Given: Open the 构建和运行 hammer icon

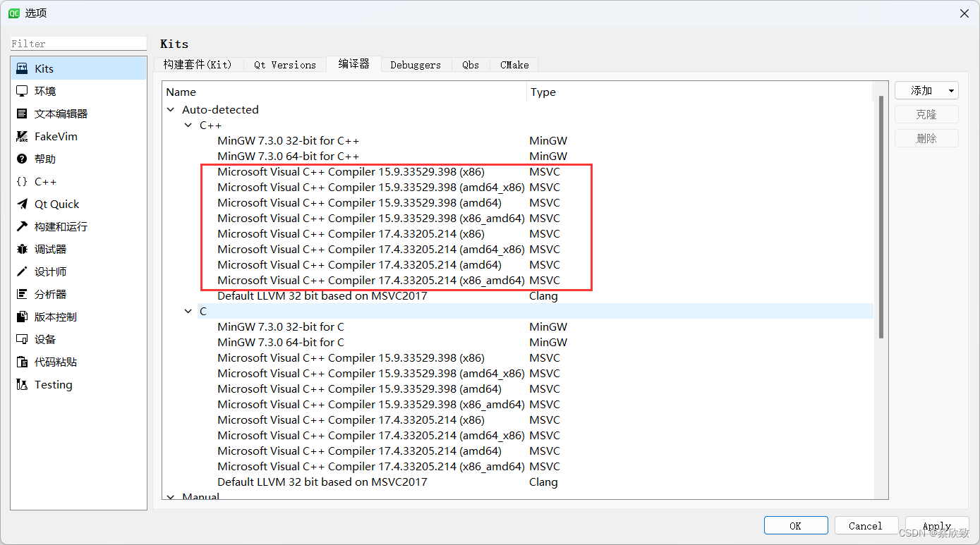Looking at the screenshot, I should [22, 226].
